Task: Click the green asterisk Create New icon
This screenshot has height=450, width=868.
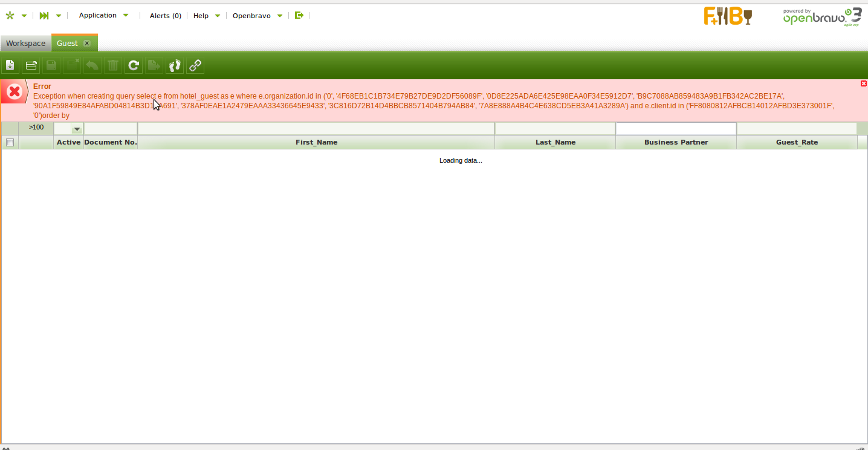Action: click(x=10, y=16)
